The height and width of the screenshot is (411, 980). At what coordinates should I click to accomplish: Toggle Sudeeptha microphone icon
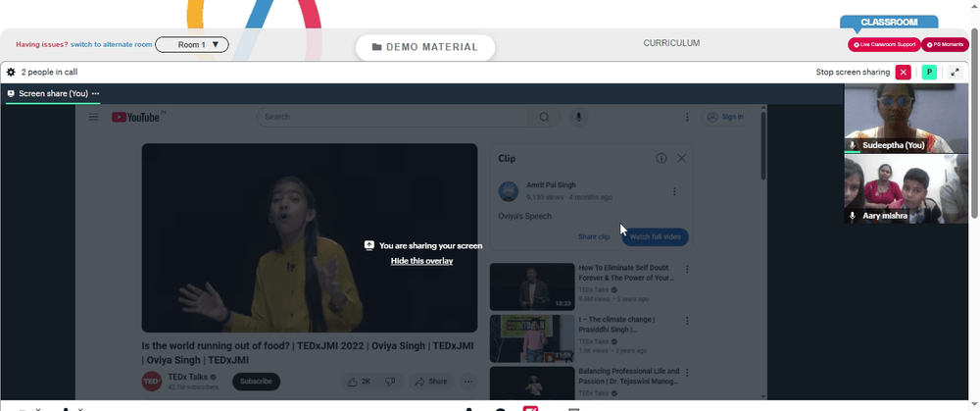coord(852,145)
